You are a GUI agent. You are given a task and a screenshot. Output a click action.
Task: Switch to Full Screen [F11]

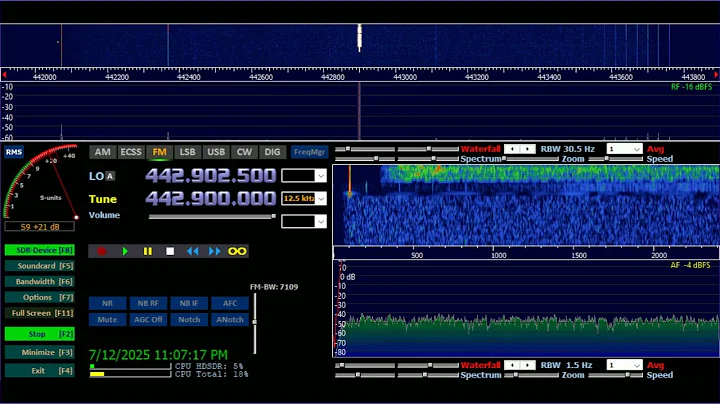pyautogui.click(x=39, y=313)
